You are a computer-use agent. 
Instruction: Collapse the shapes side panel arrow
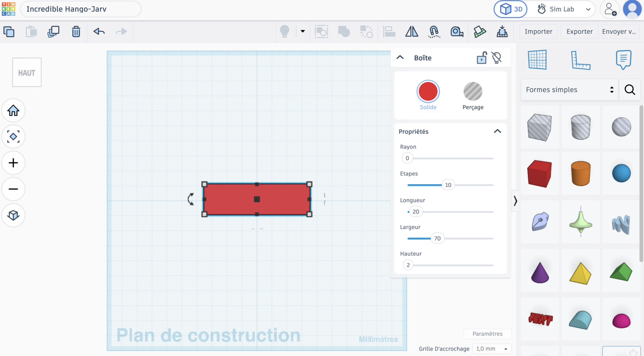pos(515,201)
